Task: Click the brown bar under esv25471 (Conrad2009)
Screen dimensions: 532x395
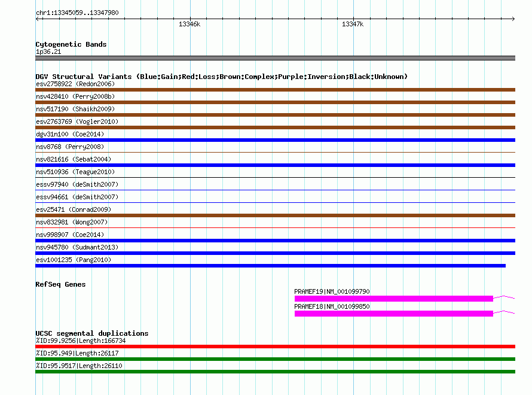Action: click(x=275, y=215)
